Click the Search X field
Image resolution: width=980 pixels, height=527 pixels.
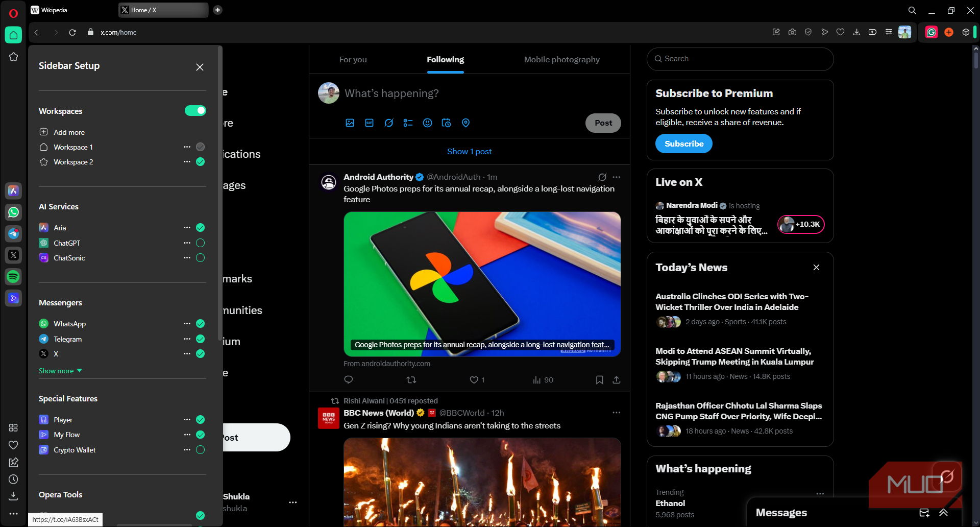click(740, 59)
